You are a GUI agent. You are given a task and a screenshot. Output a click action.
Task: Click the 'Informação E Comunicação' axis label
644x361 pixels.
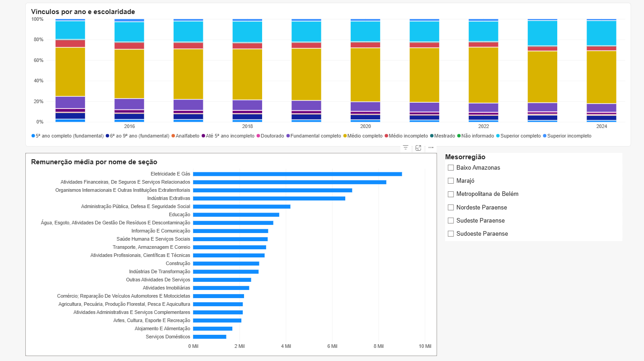[x=161, y=231]
